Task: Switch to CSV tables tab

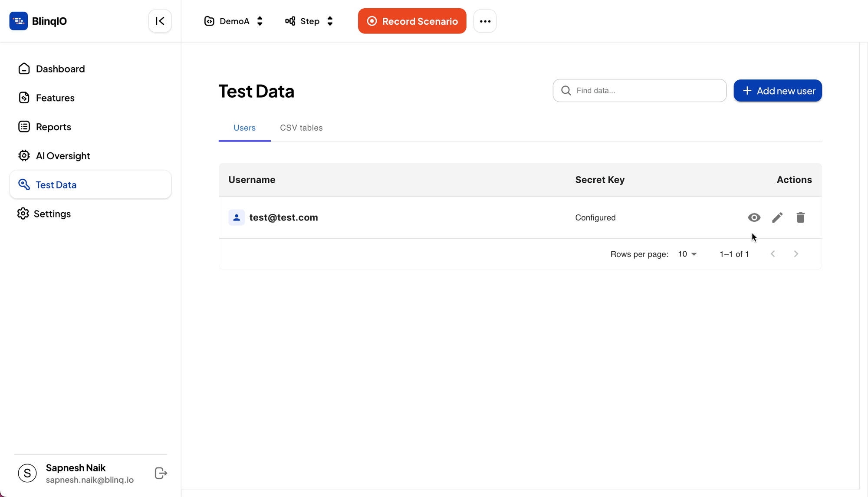Action: (x=301, y=128)
